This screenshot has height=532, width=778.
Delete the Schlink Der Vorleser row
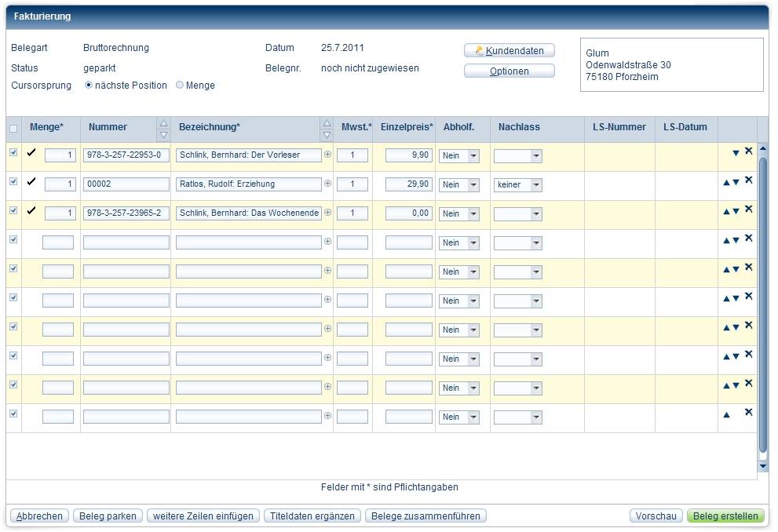coord(748,151)
